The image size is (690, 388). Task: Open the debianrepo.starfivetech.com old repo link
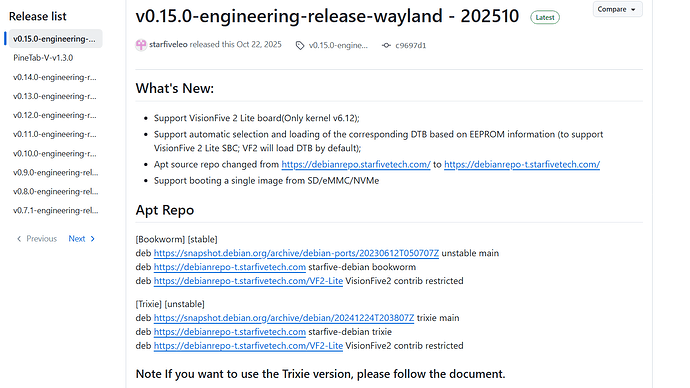356,165
